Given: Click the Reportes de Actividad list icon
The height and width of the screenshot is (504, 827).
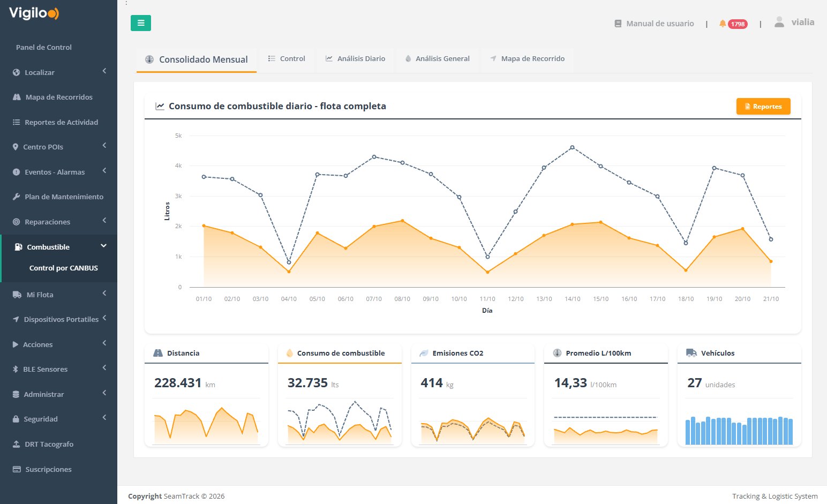Looking at the screenshot, I should click(x=16, y=122).
